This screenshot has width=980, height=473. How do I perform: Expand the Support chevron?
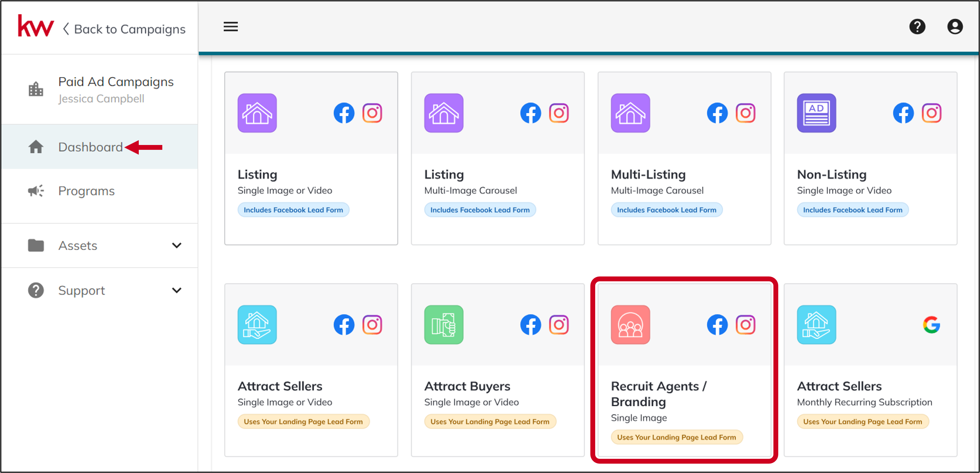point(176,290)
